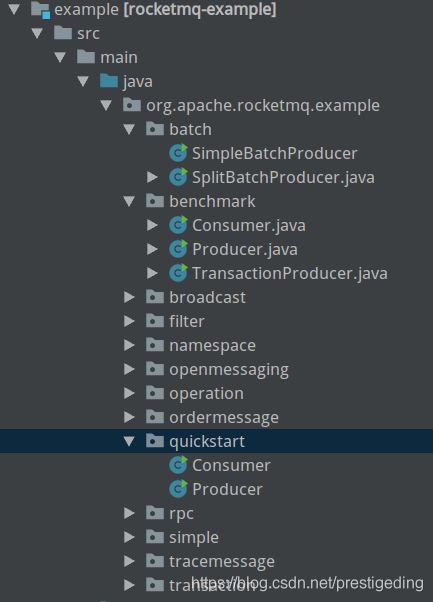Select the filter package folder
Viewport: 433px width, 602px height.
(155, 321)
